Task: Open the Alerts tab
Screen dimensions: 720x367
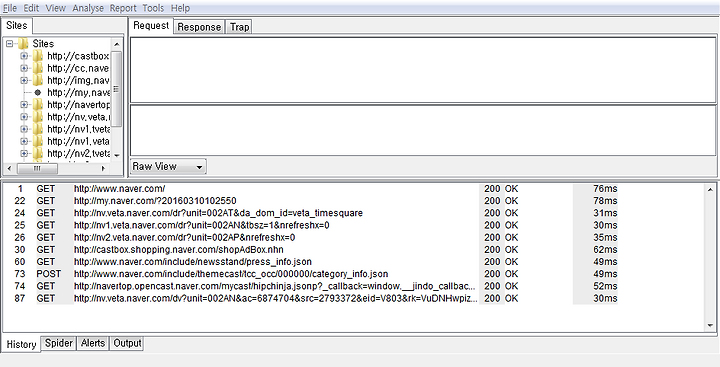Action: click(x=93, y=343)
